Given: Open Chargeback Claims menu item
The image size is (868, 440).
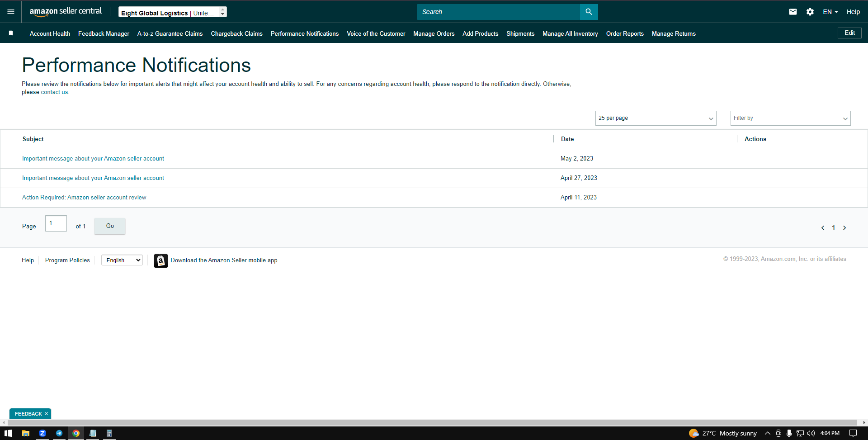Looking at the screenshot, I should (x=236, y=33).
